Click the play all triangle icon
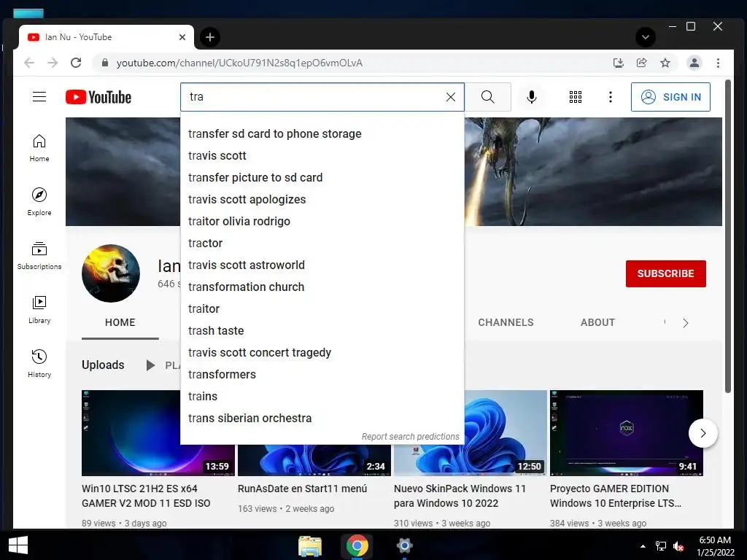 click(x=150, y=365)
